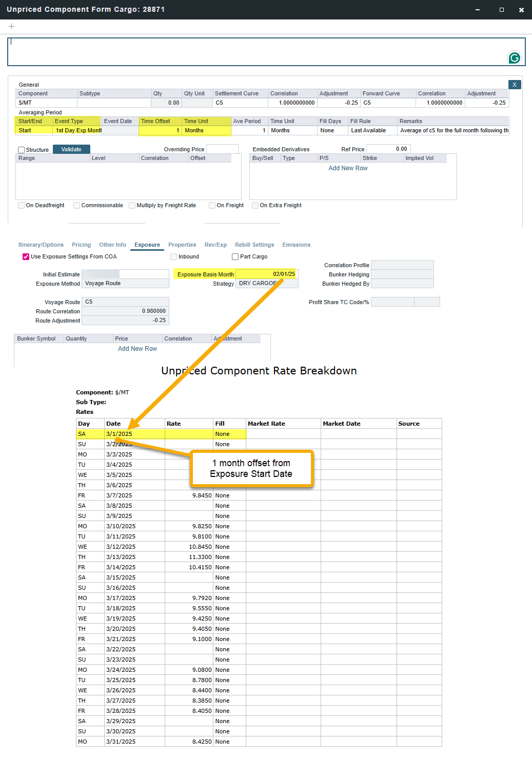Switch to Pricing tab
The height and width of the screenshot is (759, 532).
(81, 245)
